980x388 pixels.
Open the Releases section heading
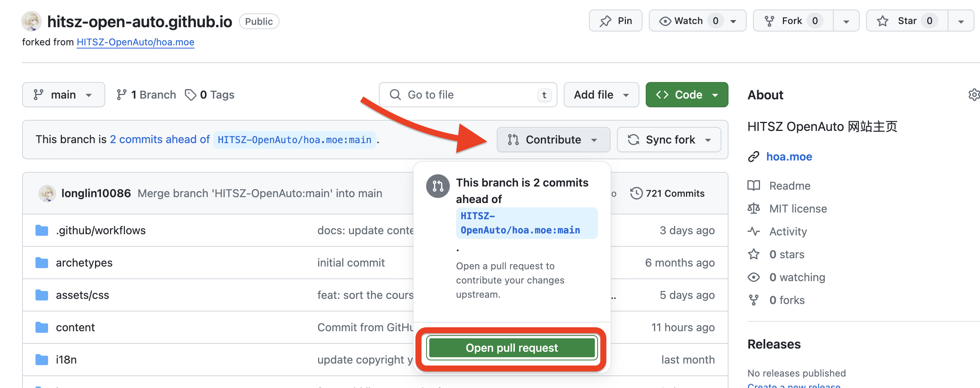click(x=774, y=344)
